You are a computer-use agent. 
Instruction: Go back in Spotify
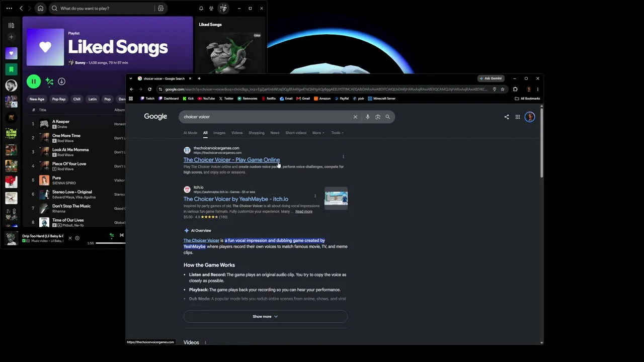[x=21, y=8]
